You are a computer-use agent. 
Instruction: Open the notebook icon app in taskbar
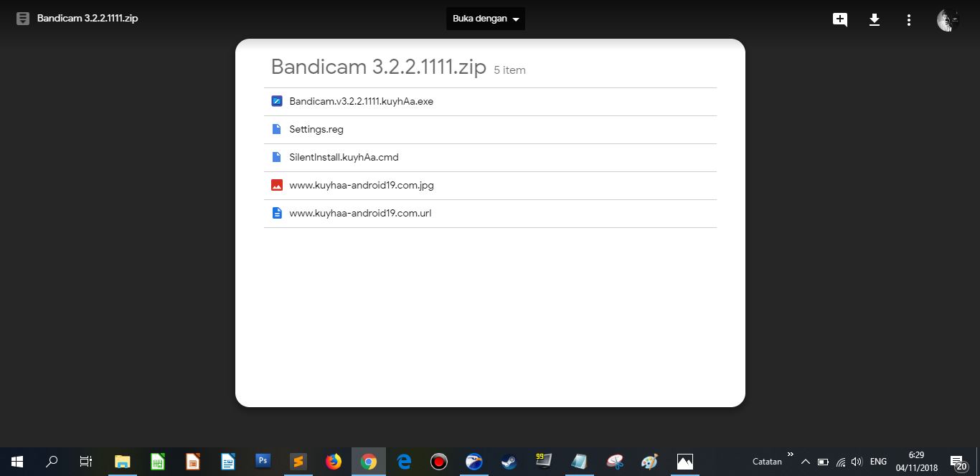(579, 462)
